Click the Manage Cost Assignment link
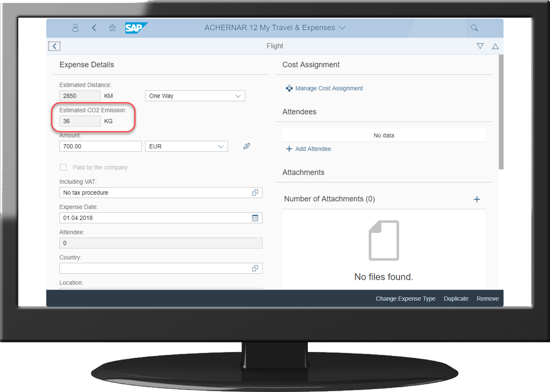The width and height of the screenshot is (550, 392). point(329,88)
